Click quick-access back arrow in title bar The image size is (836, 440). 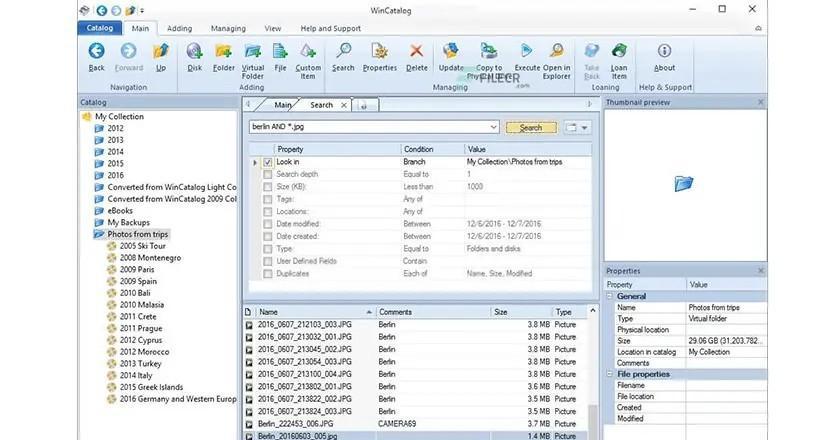click(101, 10)
